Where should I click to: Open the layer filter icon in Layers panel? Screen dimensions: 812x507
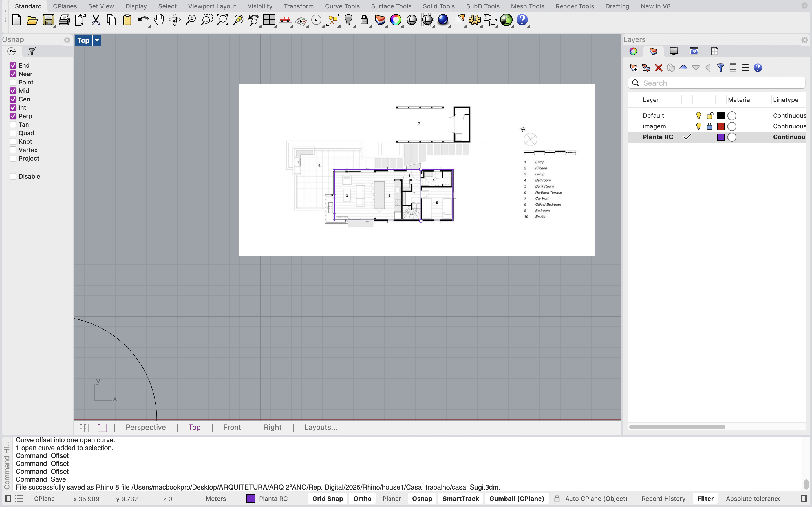tap(720, 67)
